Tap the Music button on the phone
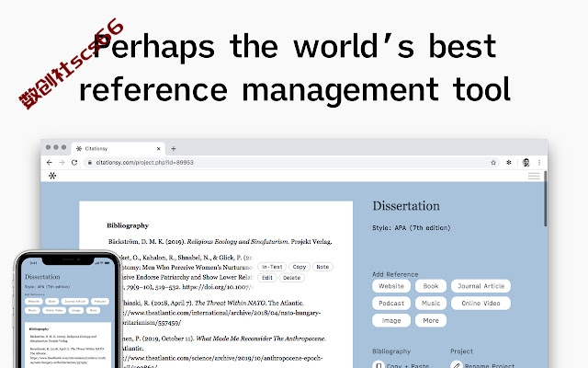This screenshot has width=588, height=368. 32,310
